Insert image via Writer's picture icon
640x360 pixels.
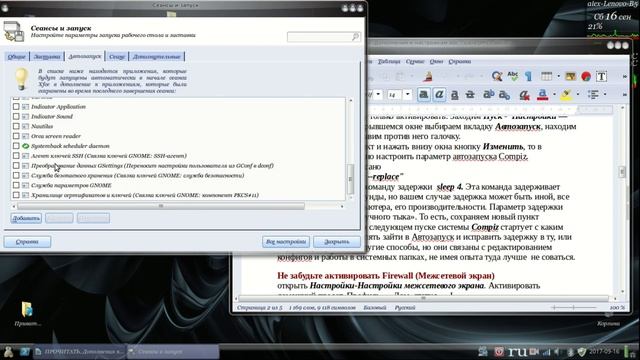pos(570,76)
